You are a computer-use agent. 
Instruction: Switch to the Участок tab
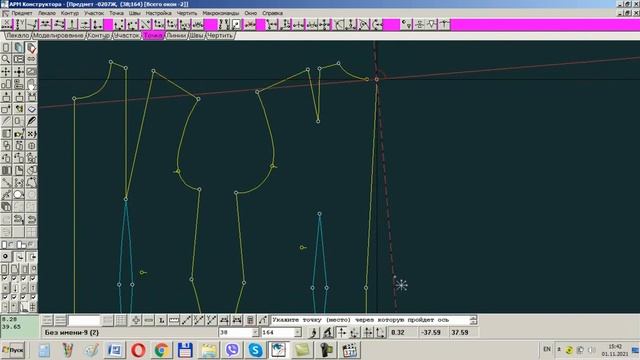126,36
